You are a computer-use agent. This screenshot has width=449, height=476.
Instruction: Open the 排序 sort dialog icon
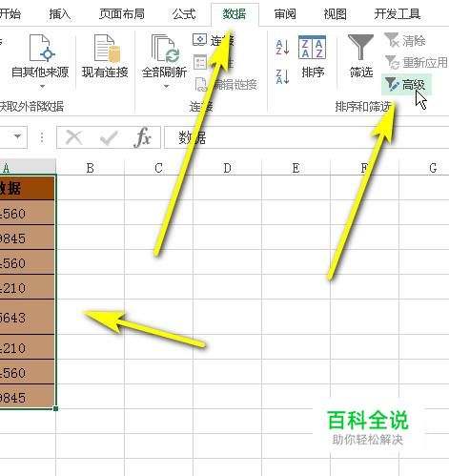click(313, 48)
